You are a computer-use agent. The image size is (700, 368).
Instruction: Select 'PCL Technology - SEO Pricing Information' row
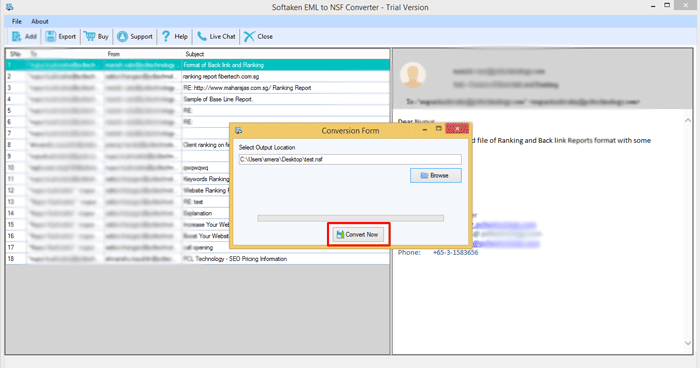197,259
